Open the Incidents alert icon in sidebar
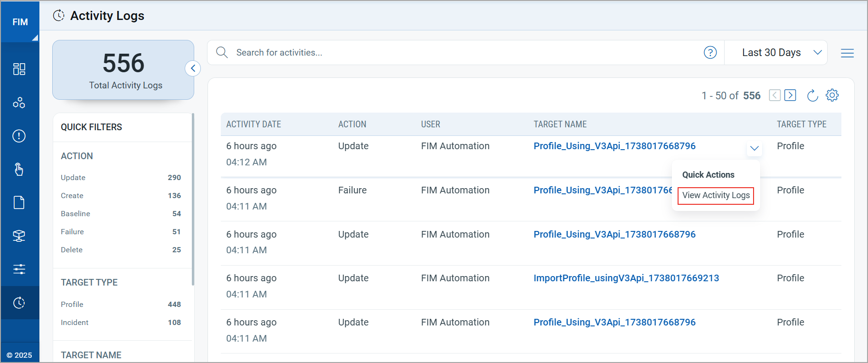This screenshot has height=363, width=868. pos(19,136)
